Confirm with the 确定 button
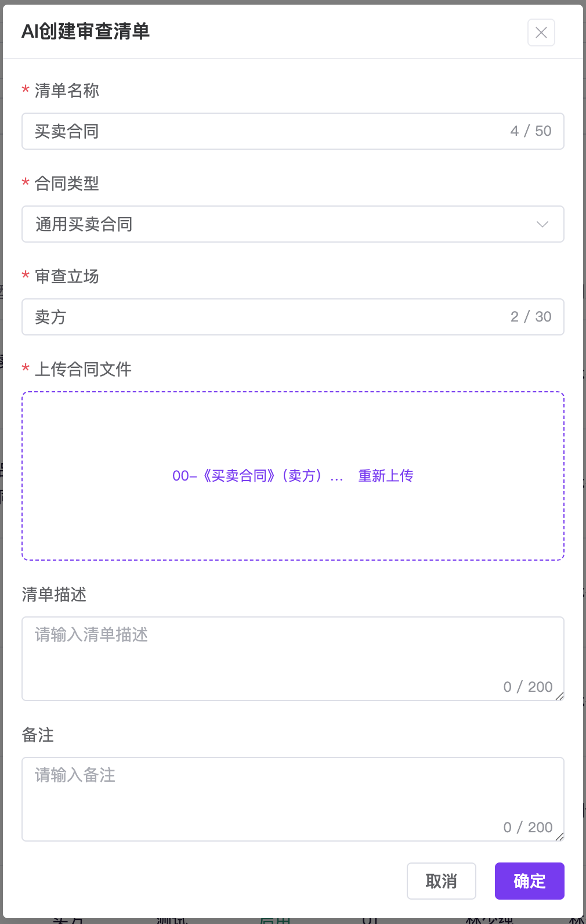The image size is (586, 924). [x=529, y=881]
